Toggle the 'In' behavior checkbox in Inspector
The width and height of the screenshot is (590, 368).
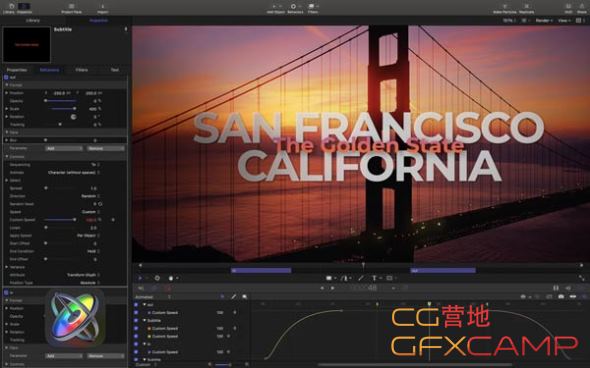point(6,292)
